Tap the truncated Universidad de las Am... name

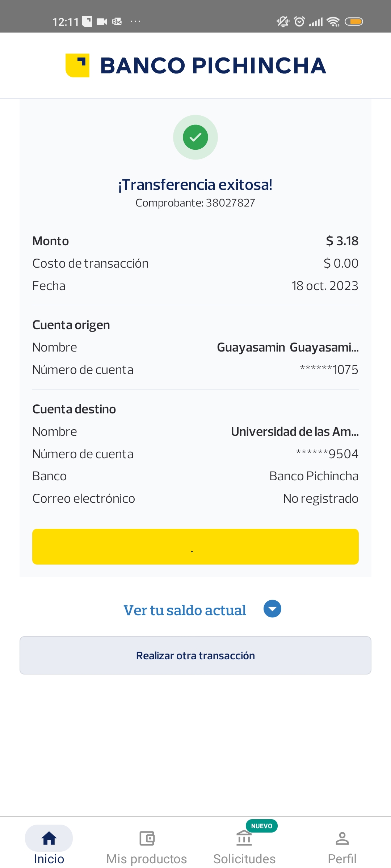click(x=295, y=431)
